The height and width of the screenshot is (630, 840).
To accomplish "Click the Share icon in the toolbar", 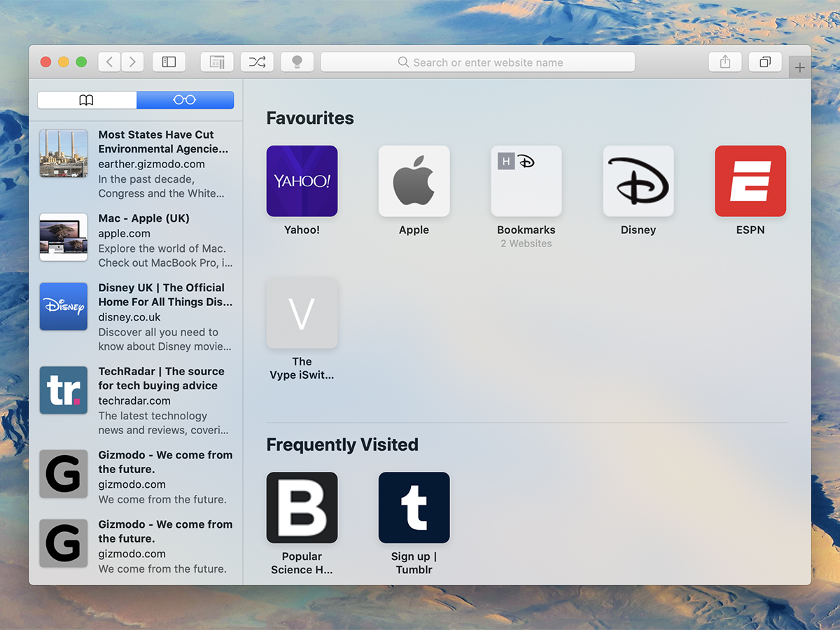I will [724, 62].
